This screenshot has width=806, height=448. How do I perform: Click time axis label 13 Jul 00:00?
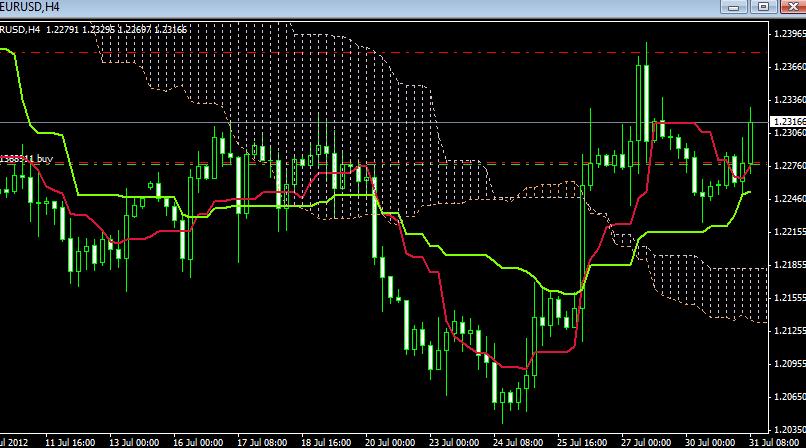pos(134,442)
